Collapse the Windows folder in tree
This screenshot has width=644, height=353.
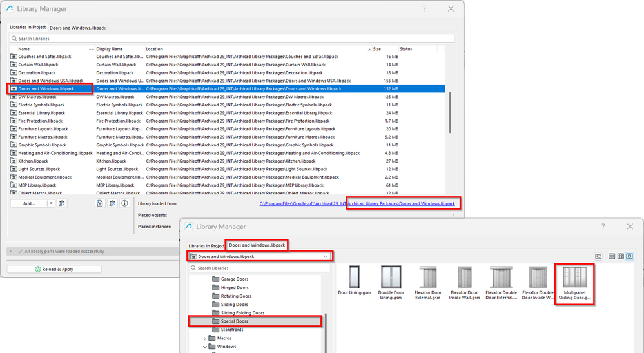tap(205, 347)
